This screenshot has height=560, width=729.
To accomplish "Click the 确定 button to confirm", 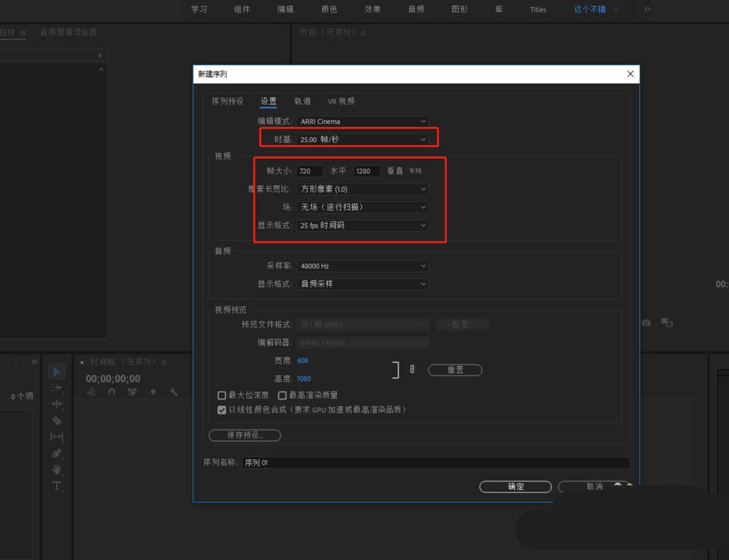I will (515, 486).
